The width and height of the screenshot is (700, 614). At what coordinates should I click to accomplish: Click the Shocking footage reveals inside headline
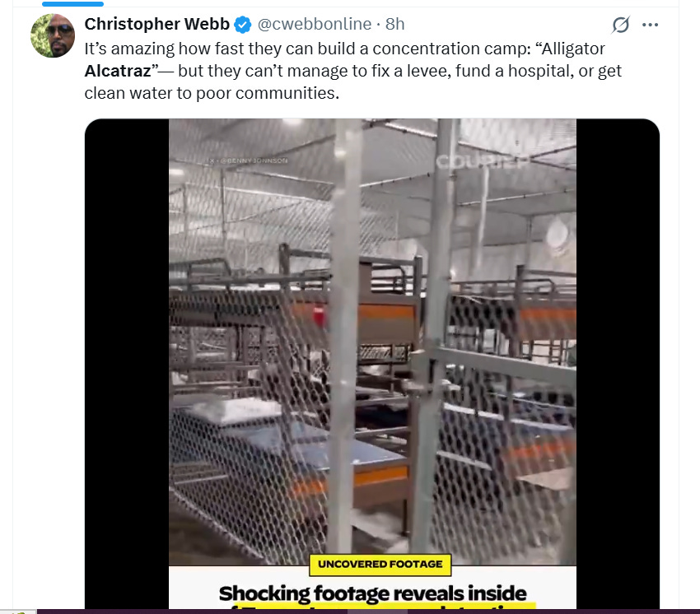pos(373,593)
